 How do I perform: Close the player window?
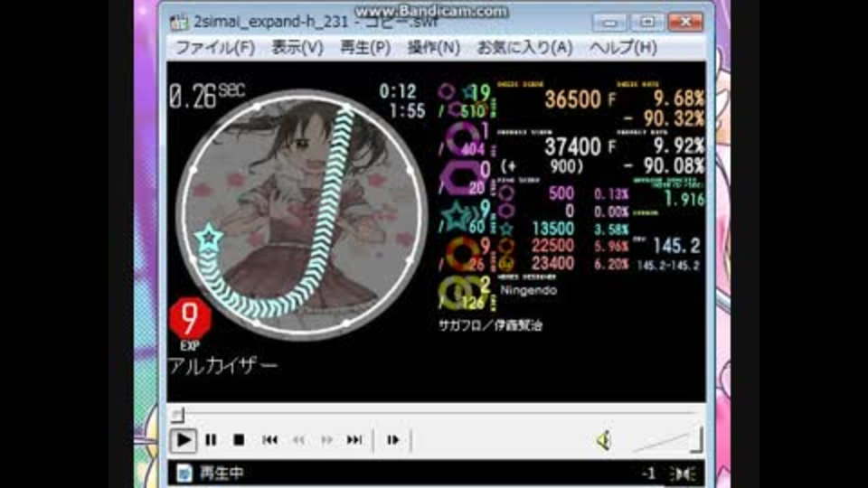[x=685, y=23]
